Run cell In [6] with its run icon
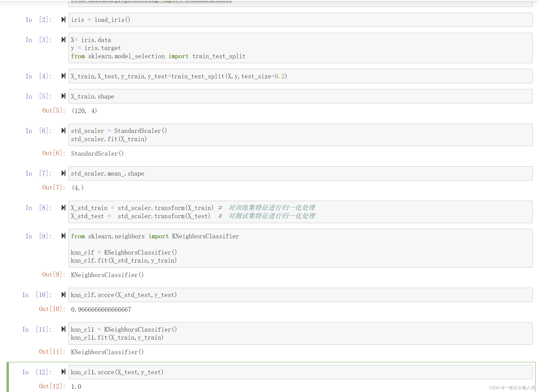 [63, 131]
